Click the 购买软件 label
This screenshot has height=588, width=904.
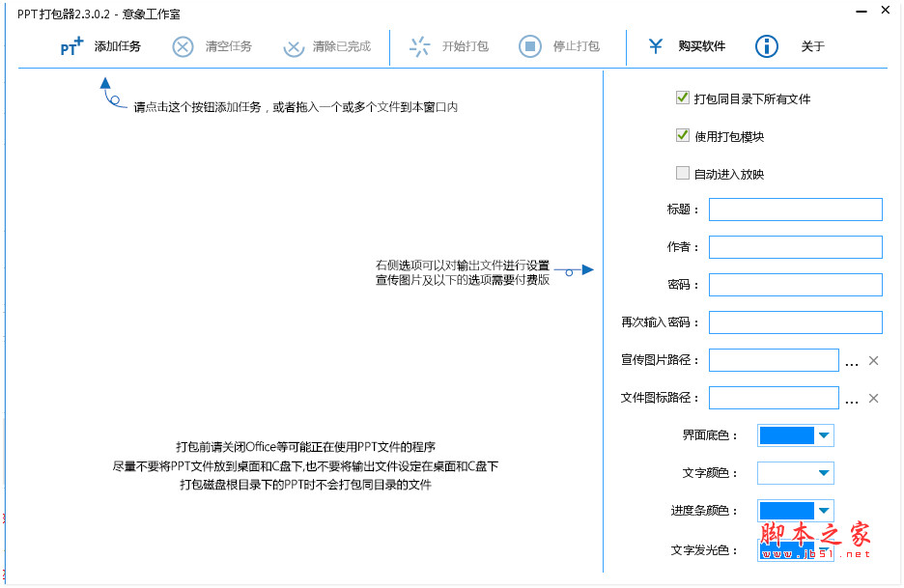click(x=701, y=46)
